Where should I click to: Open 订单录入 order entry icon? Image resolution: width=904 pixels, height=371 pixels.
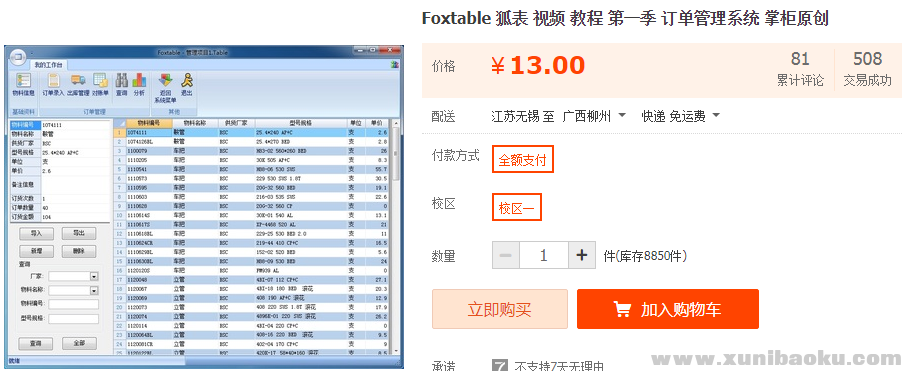pos(53,85)
